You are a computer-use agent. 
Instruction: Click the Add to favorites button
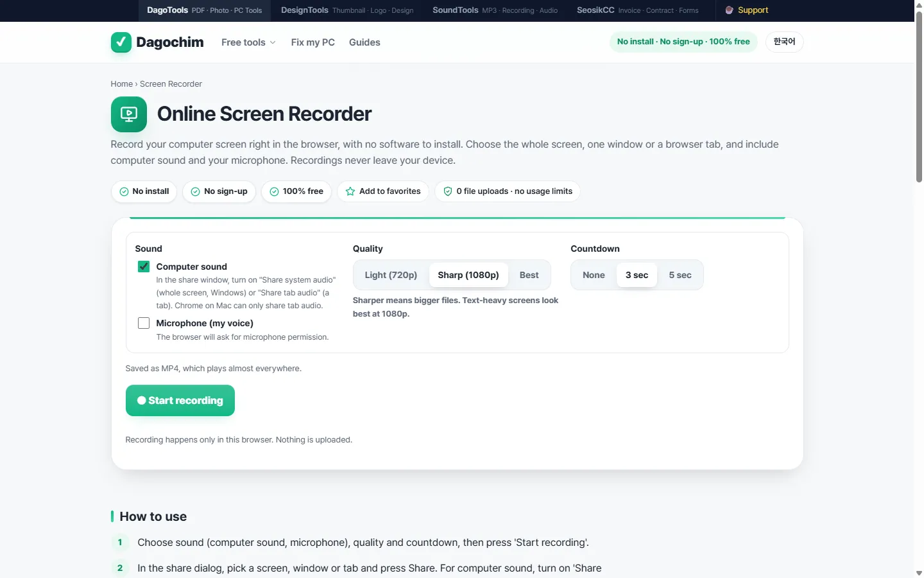coord(383,191)
